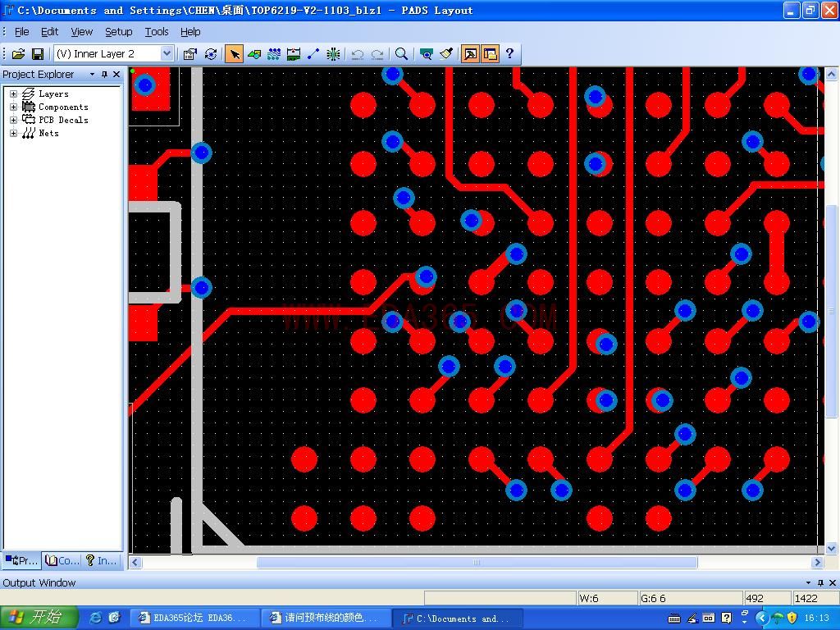Toggle the Output Window toolbar icon
Screen dimensions: 840x630
470,54
